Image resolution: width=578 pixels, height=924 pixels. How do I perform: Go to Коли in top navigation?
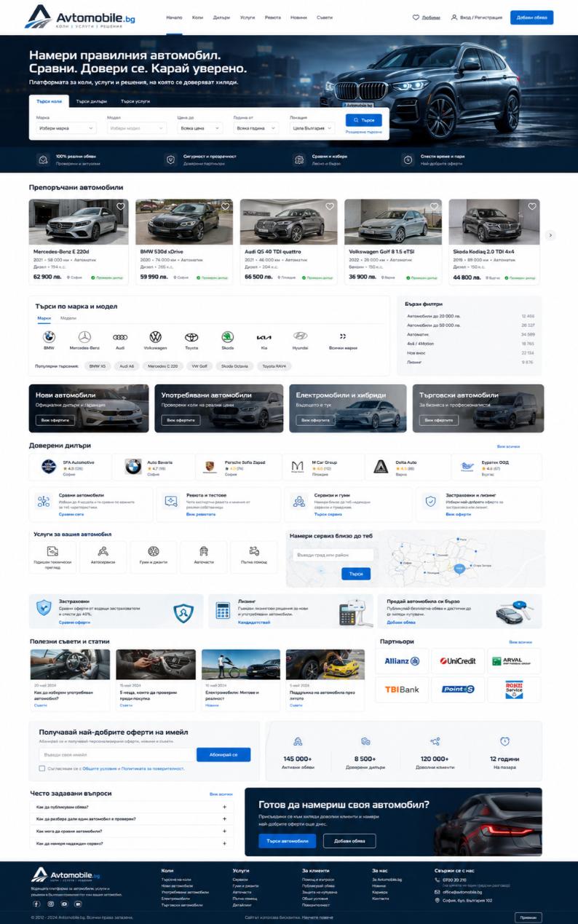tap(197, 17)
